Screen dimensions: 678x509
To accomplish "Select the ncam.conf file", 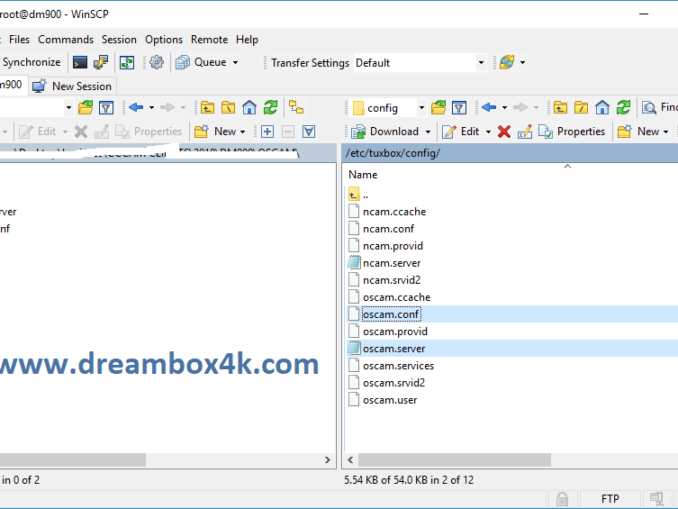I will pos(381,229).
